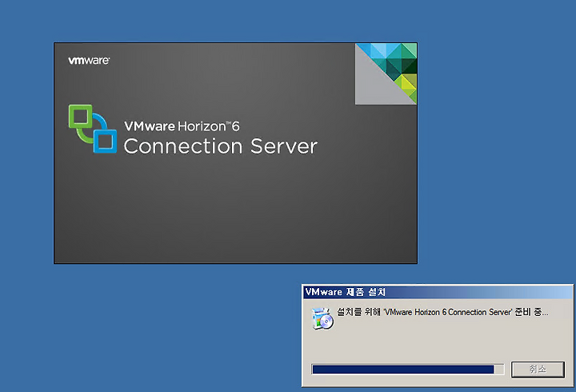Click the installation progress bar

click(x=407, y=370)
